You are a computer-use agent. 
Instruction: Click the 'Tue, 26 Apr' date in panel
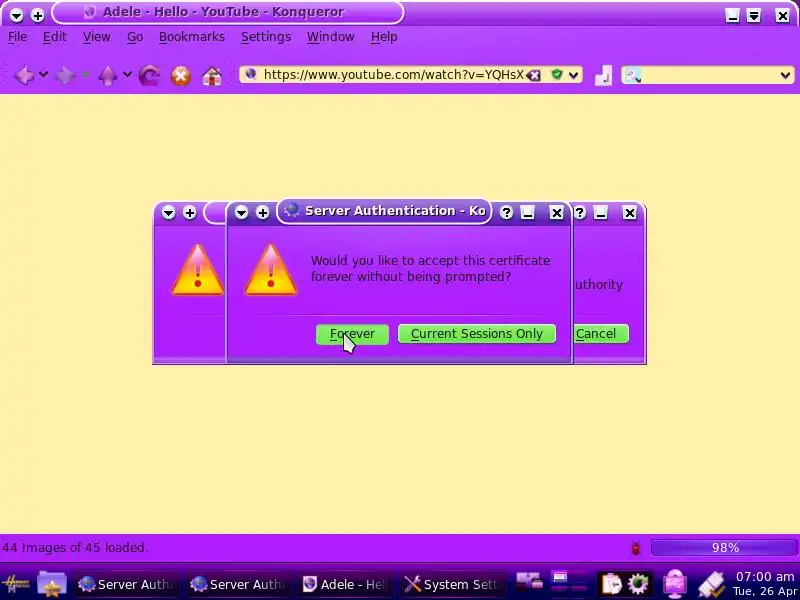pyautogui.click(x=765, y=591)
